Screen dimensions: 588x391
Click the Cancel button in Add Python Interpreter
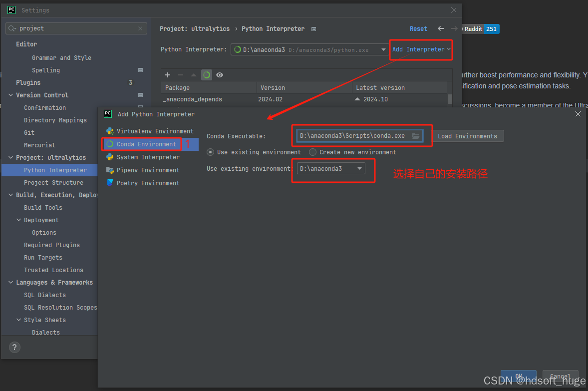(x=560, y=376)
